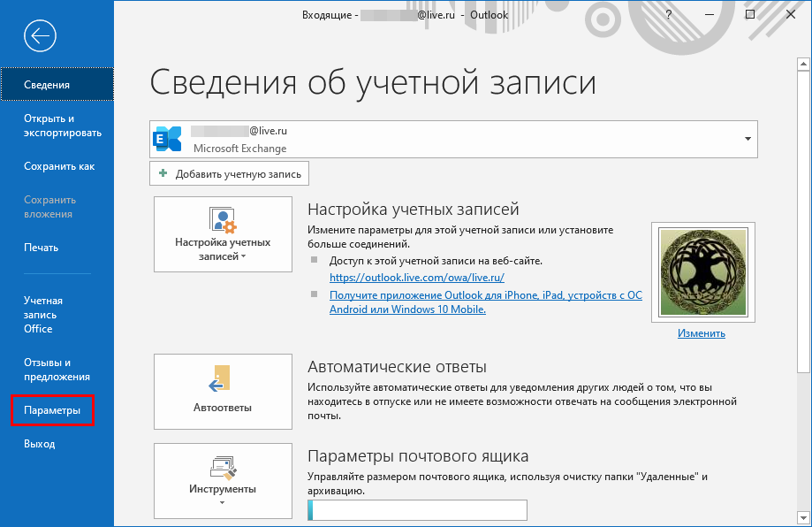The image size is (812, 527).
Task: Open the Outlook for iPhone, iPad app link
Action: point(486,302)
